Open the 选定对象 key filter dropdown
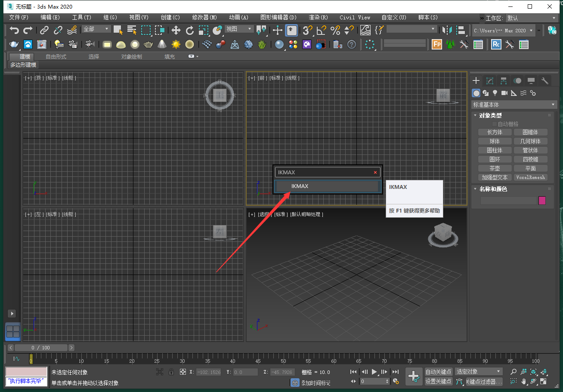 click(479, 372)
